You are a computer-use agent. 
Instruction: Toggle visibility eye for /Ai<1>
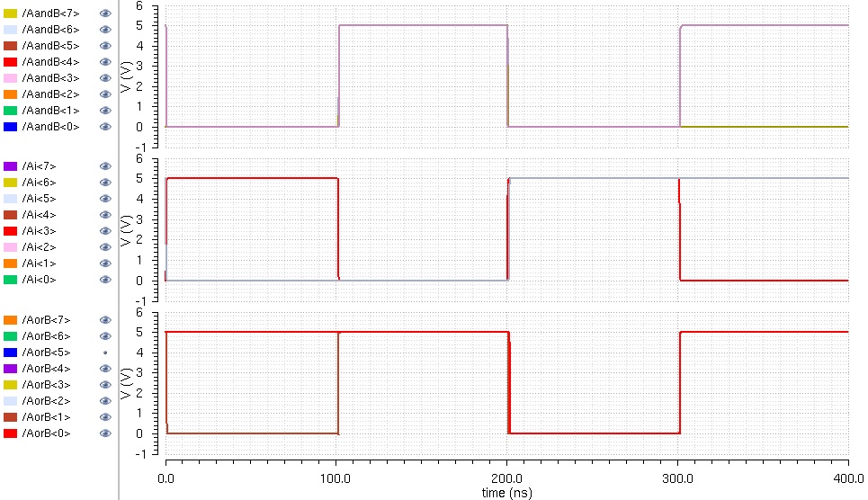(x=105, y=263)
